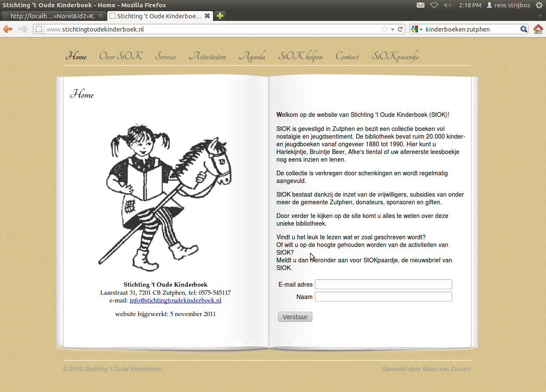Open the Google search engine dropdown
546x392 pixels.
tap(416, 29)
